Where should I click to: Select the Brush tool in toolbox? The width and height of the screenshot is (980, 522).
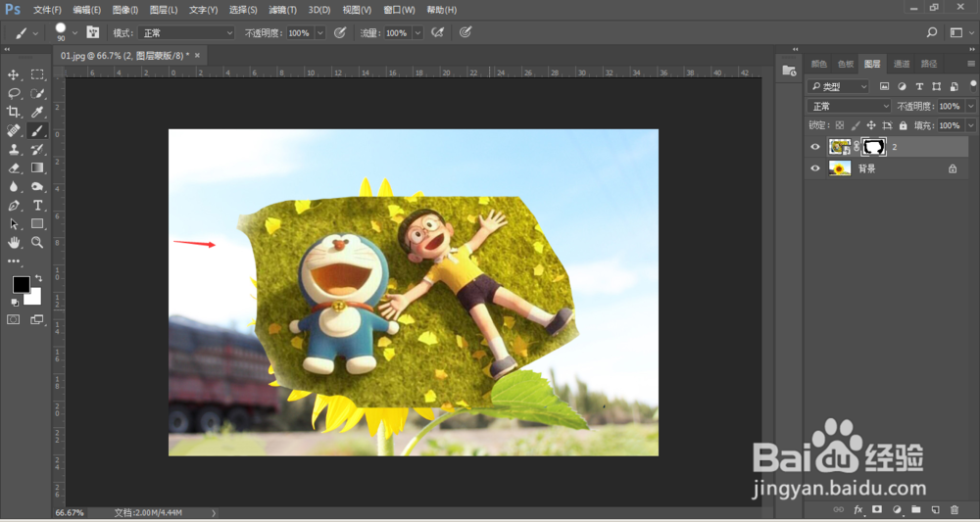tap(37, 130)
